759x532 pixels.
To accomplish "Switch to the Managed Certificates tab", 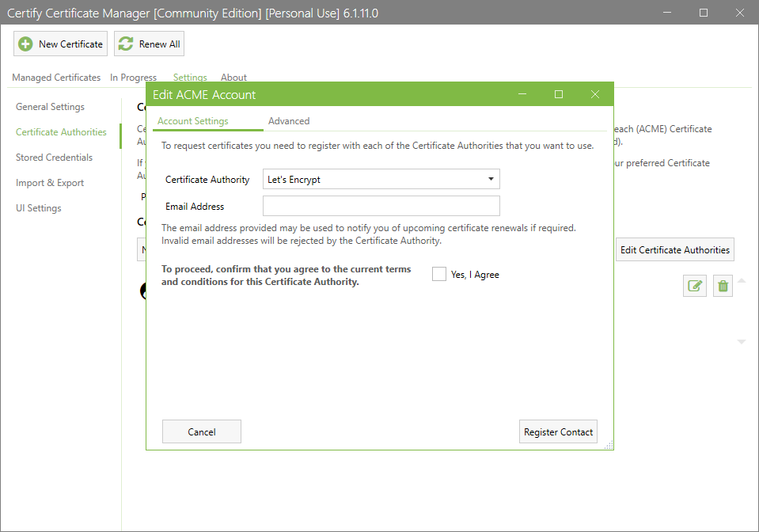I will tap(56, 78).
